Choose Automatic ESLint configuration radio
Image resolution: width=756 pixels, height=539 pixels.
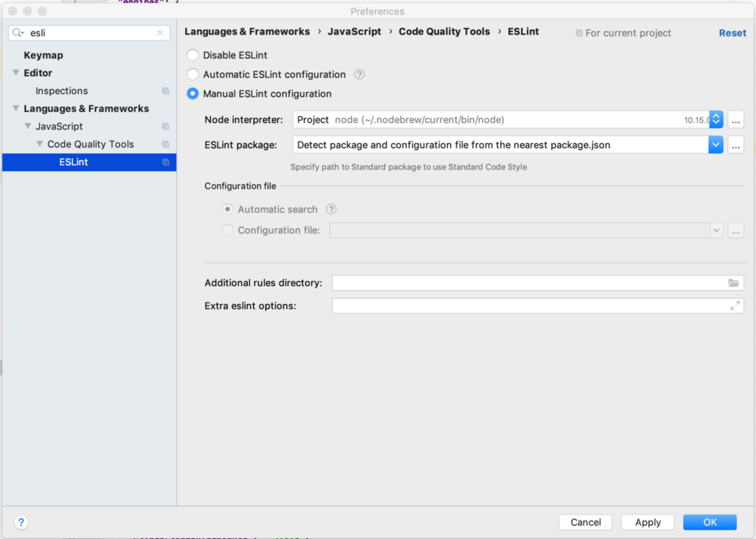192,75
